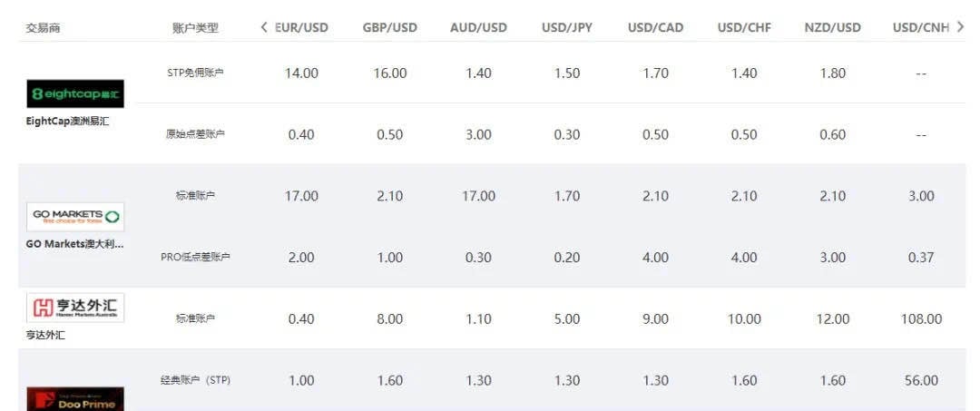Select the GBP/USD column header

(390, 27)
